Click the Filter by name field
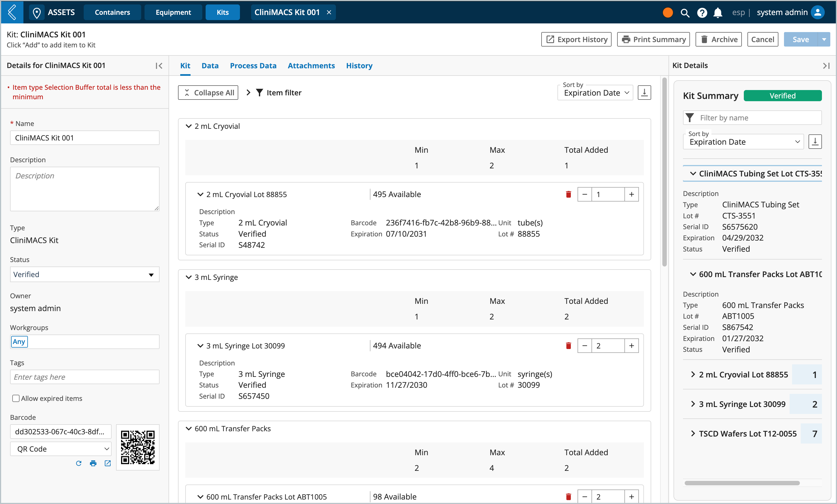The width and height of the screenshot is (837, 504). [x=752, y=118]
